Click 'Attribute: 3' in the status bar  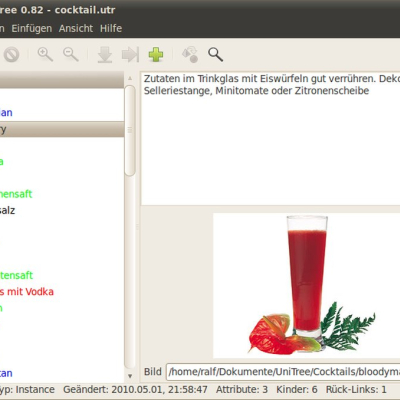click(x=242, y=389)
